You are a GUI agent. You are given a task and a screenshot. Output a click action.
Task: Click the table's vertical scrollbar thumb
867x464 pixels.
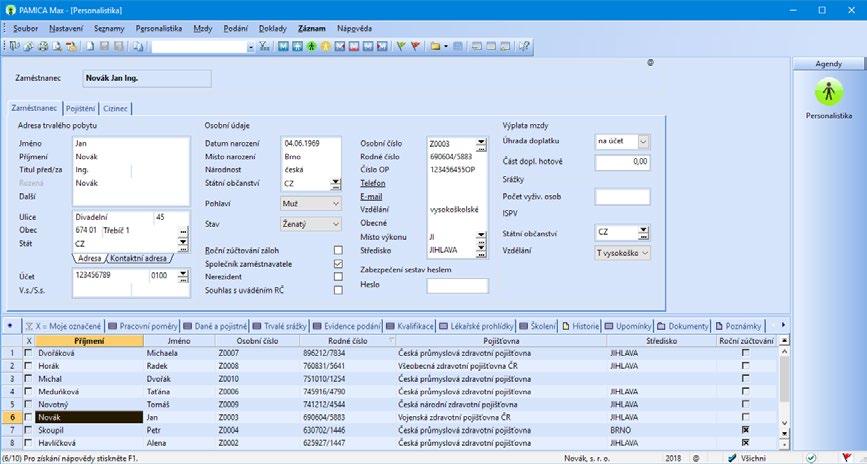pos(784,380)
